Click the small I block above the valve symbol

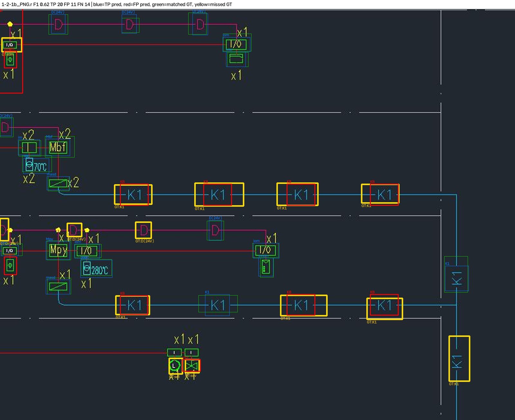pyautogui.click(x=192, y=352)
